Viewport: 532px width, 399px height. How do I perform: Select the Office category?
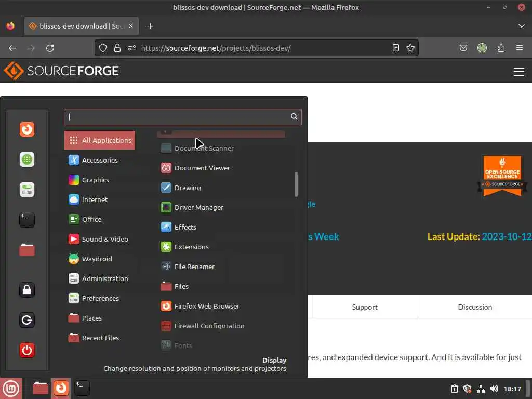click(100, 219)
